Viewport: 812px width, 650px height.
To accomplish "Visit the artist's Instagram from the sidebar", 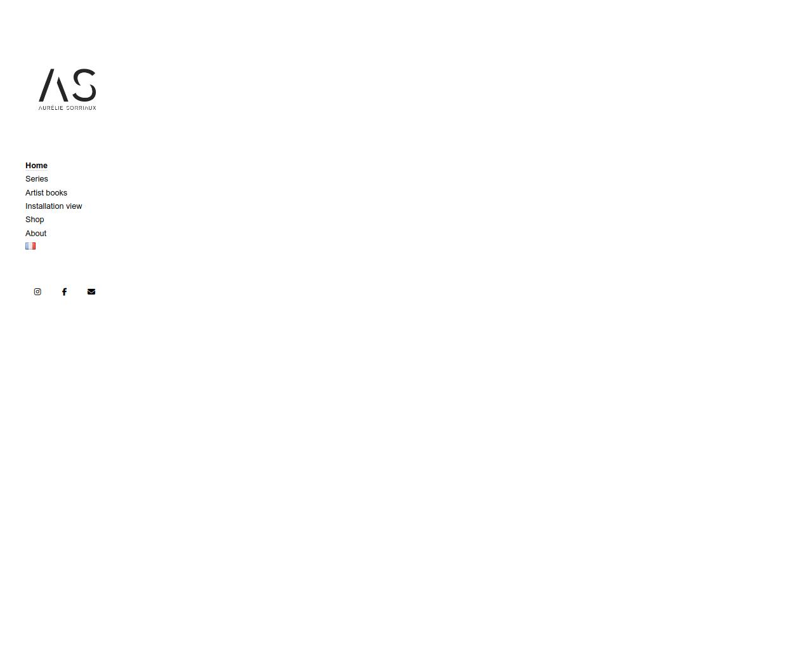I will tap(37, 292).
